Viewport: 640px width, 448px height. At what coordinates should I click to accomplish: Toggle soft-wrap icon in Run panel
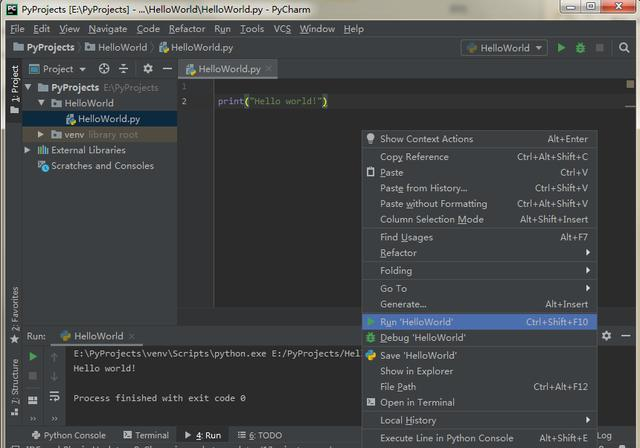[54, 396]
